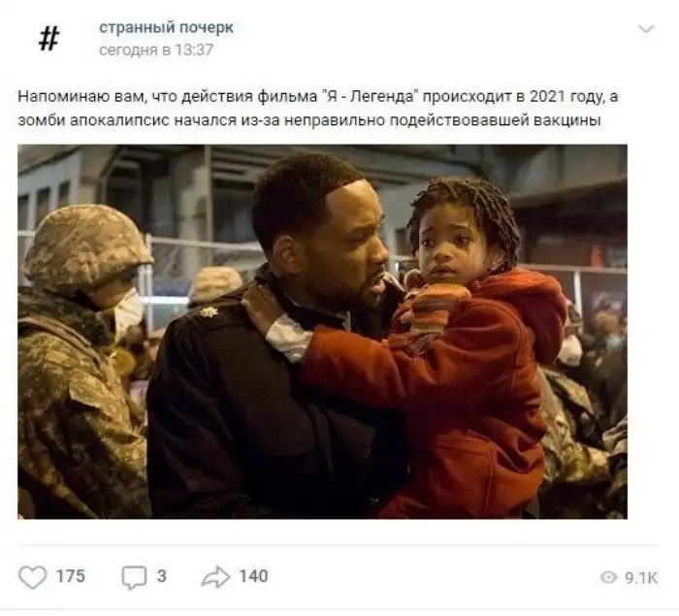Open the attached movie still image
The image size is (679, 616).
(322, 332)
